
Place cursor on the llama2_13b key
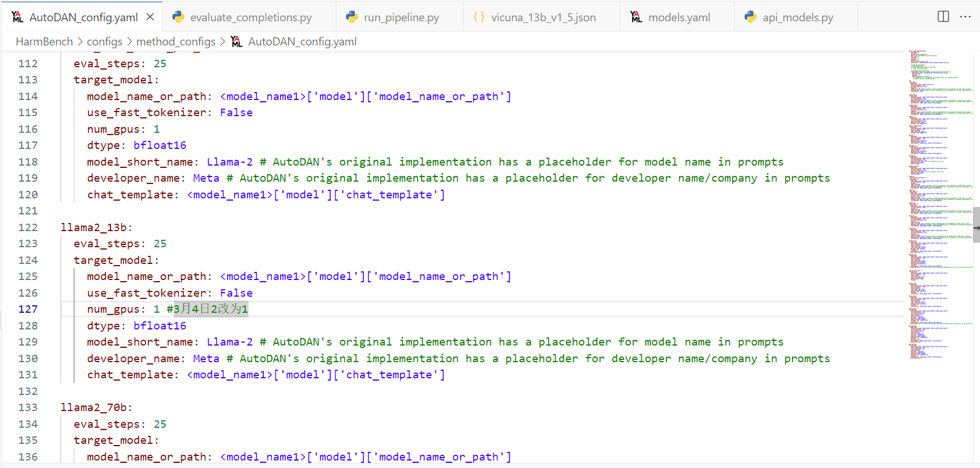coord(94,228)
